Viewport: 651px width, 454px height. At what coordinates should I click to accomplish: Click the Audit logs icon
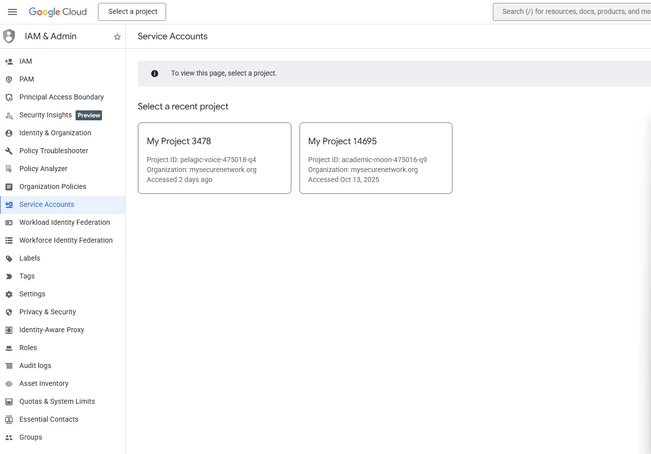(x=9, y=366)
